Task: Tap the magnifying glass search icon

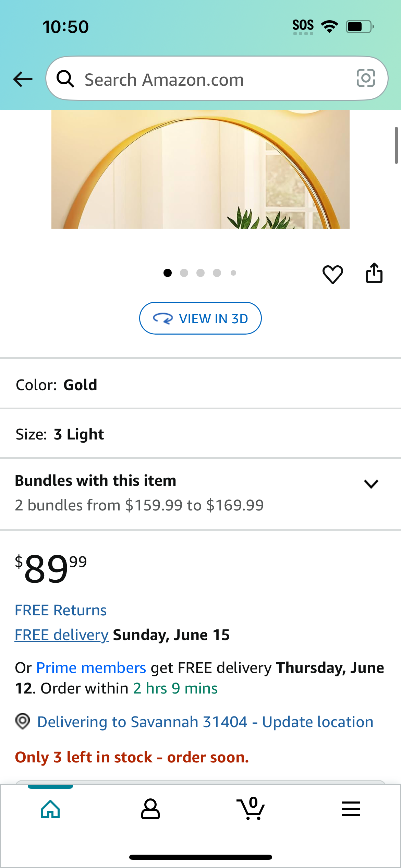Action: click(65, 79)
